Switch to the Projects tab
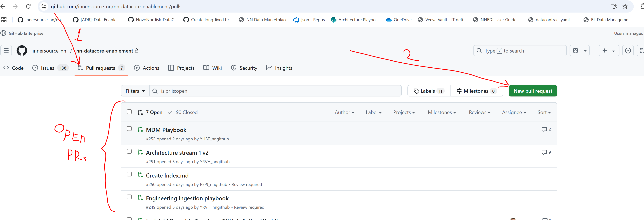Viewport: 644px width, 220px height. [x=181, y=68]
